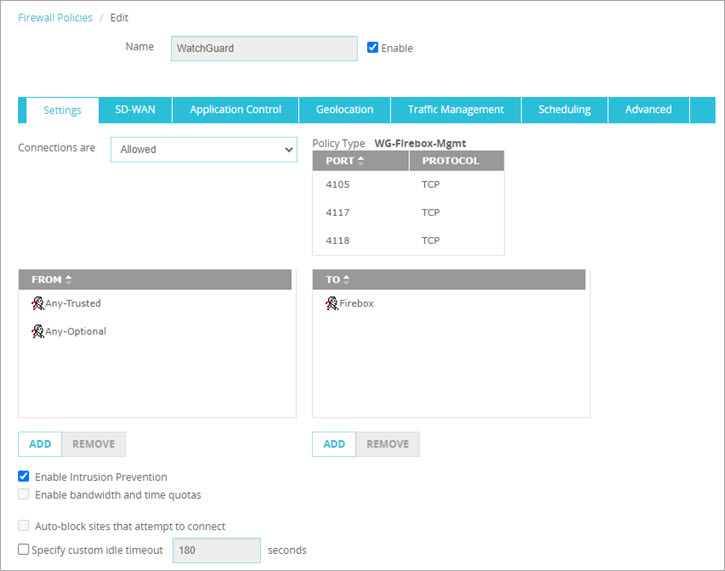Open the Application Control tab
The image size is (725, 571).
click(x=235, y=110)
